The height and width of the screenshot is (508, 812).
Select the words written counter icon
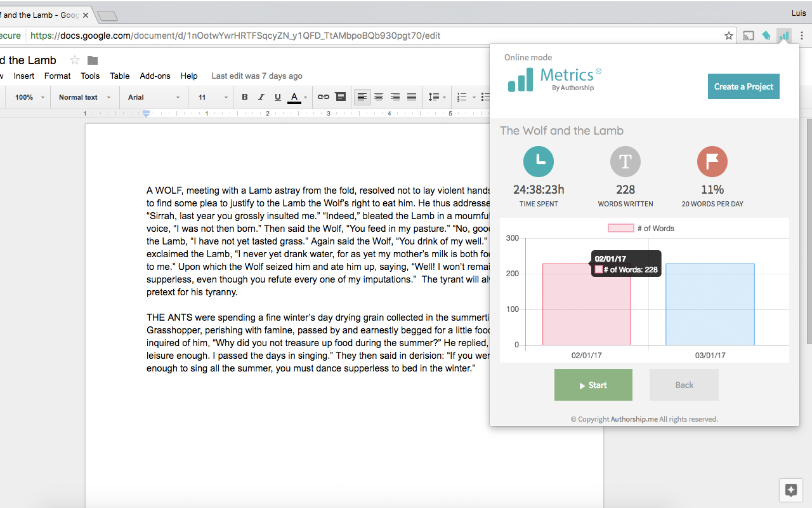(x=625, y=161)
